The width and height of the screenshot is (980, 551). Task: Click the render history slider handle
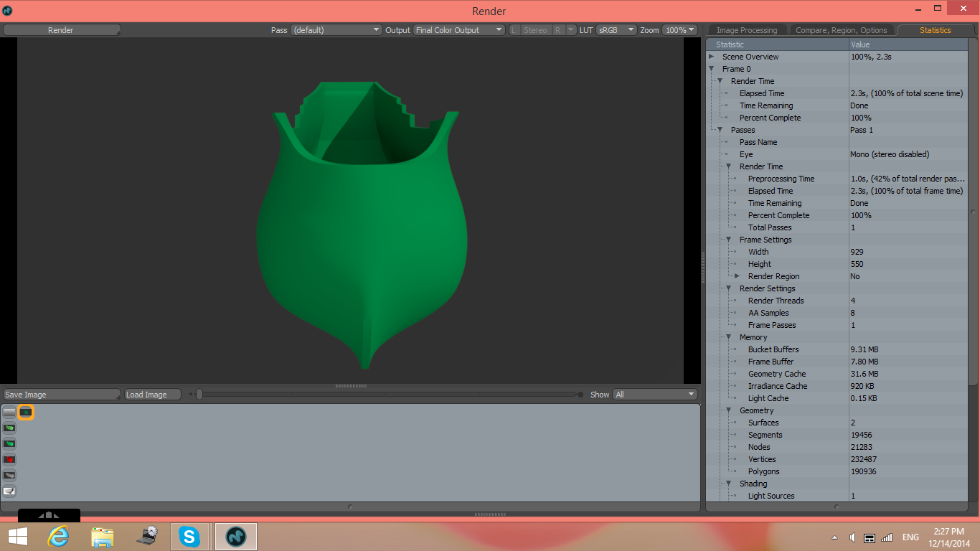(199, 394)
